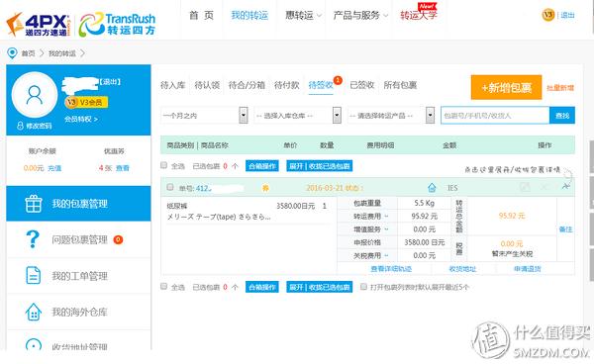Tick the top 全选 checkbox
This screenshot has height=364, width=594.
(163, 165)
